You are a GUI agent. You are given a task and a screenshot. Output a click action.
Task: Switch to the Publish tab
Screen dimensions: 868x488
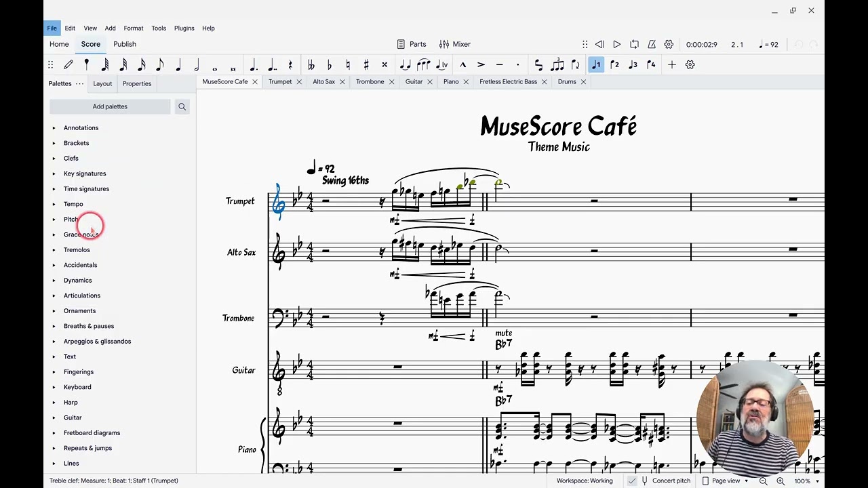click(x=125, y=44)
